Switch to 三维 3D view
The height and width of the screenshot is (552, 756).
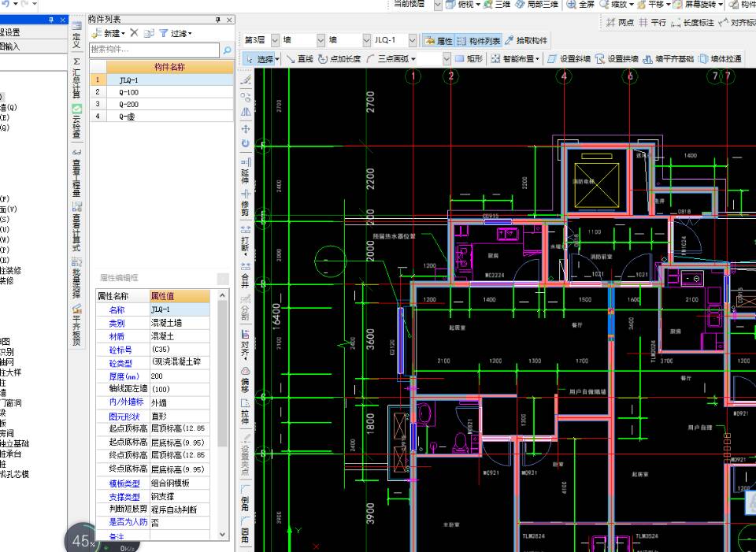click(x=497, y=5)
